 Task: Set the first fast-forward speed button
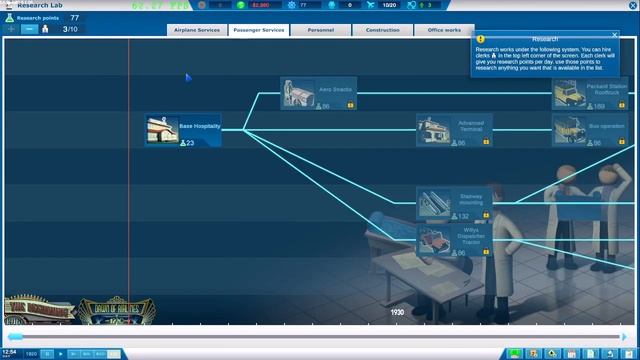pyautogui.click(x=74, y=354)
